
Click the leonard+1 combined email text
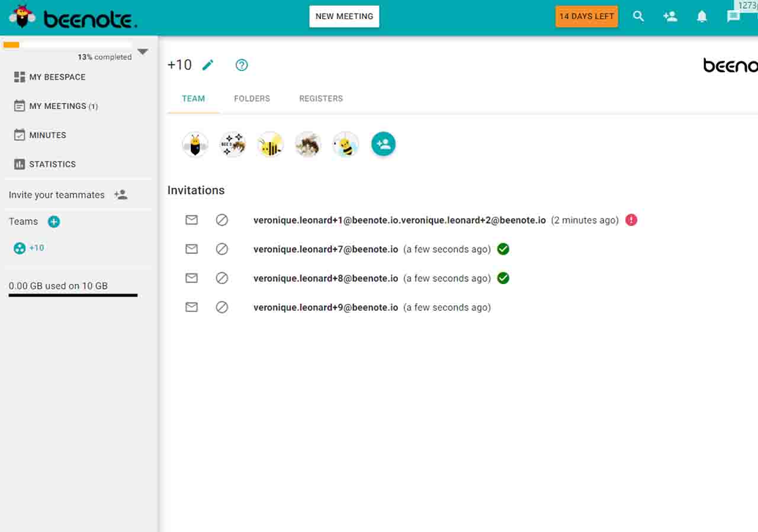[400, 220]
